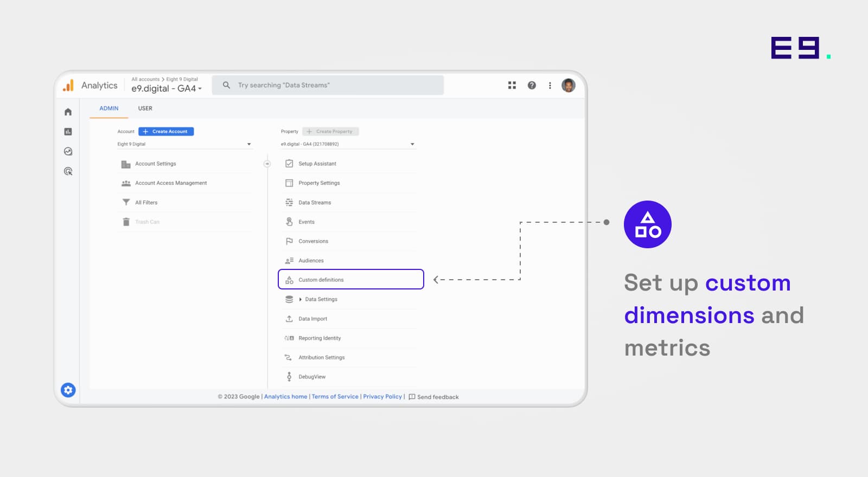Open the Analytics home link

pyautogui.click(x=285, y=397)
